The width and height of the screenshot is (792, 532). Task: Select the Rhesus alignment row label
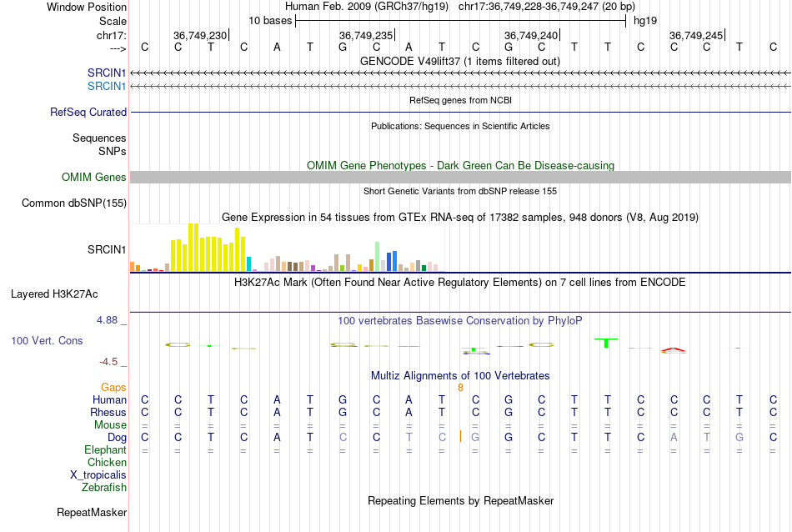pos(108,412)
